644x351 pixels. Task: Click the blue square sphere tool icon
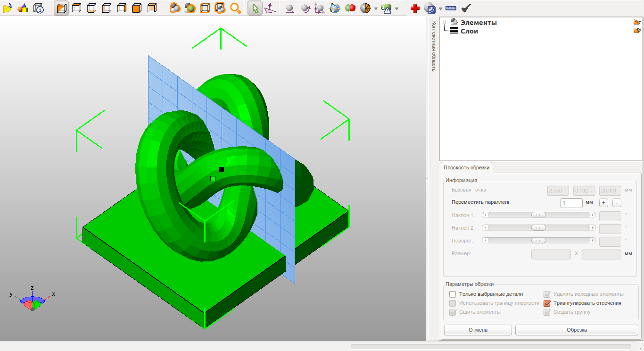[x=429, y=8]
